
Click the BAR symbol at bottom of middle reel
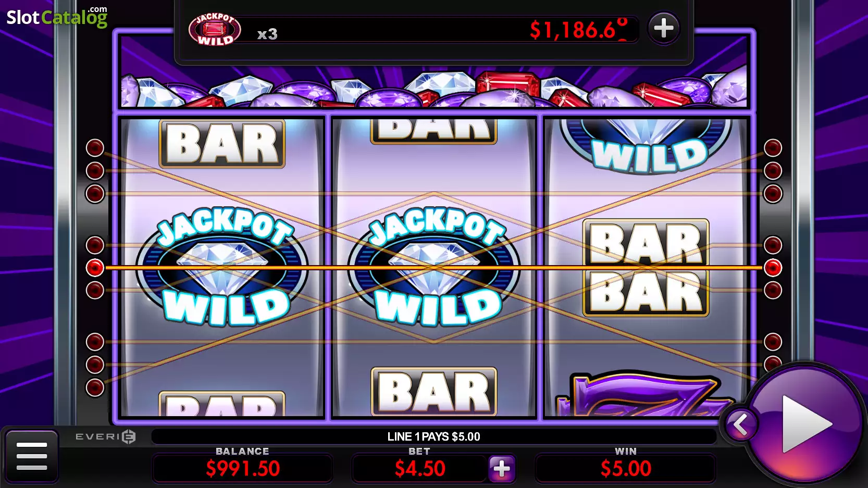coord(434,392)
